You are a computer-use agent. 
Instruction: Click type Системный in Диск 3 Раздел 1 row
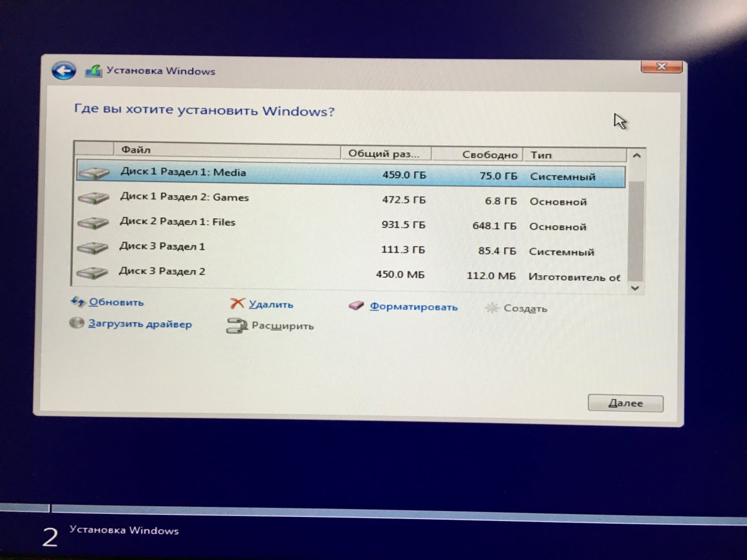562,252
